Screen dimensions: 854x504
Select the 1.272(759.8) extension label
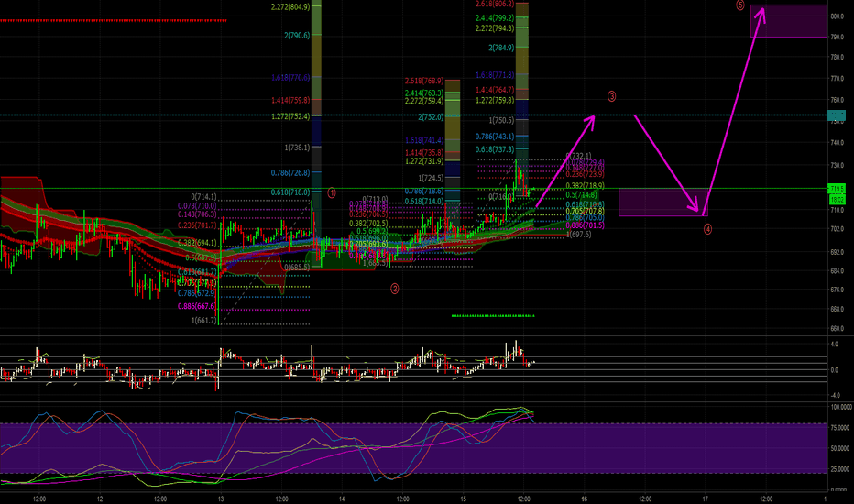(495, 100)
